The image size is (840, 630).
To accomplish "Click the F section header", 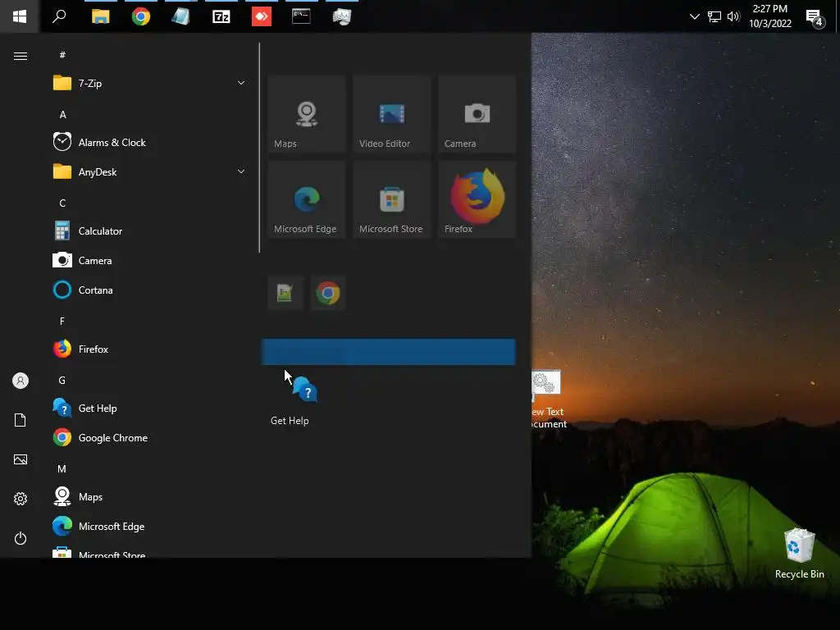I will pos(62,322).
